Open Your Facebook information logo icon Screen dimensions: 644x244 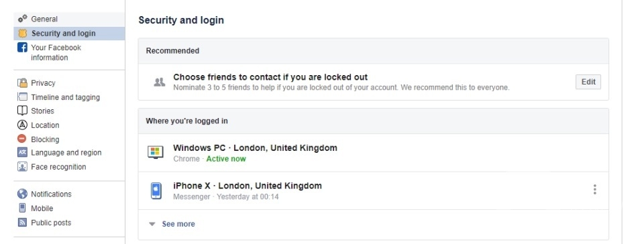point(22,48)
